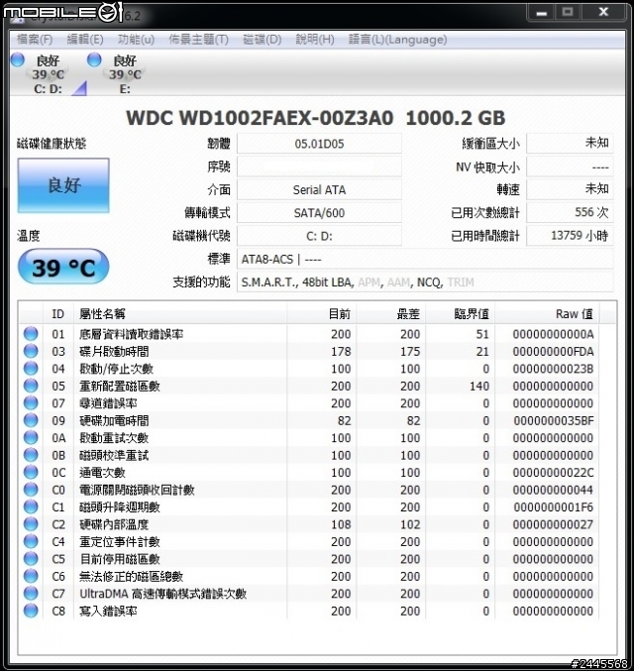Click status orb for attribute C0

coord(31,490)
